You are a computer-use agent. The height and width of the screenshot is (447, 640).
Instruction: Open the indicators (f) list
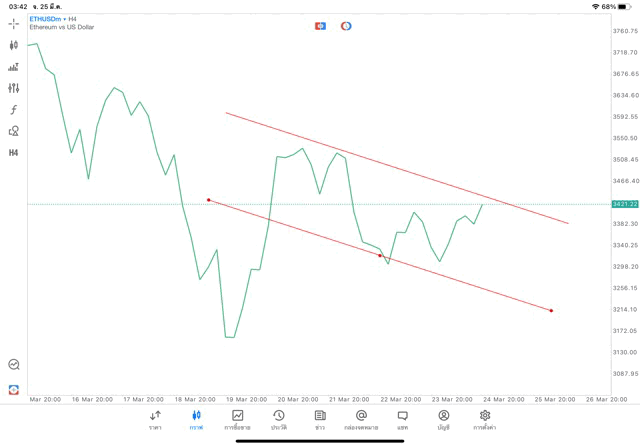[x=14, y=109]
